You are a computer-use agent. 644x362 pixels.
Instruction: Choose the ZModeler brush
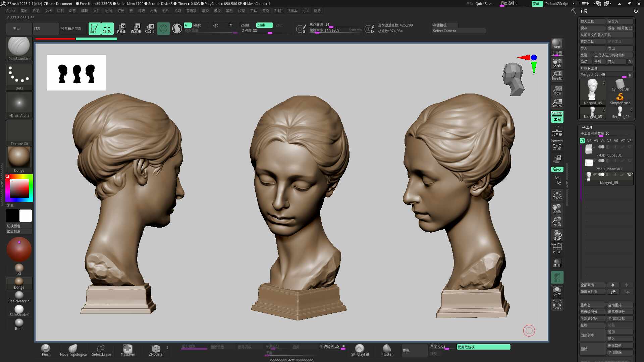pyautogui.click(x=156, y=349)
